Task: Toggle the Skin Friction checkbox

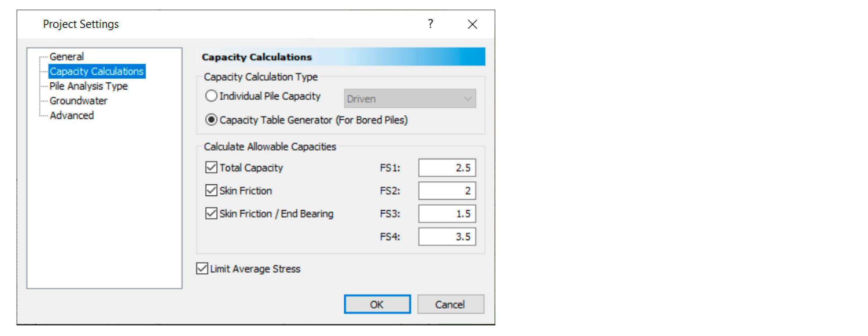Action: tap(211, 190)
